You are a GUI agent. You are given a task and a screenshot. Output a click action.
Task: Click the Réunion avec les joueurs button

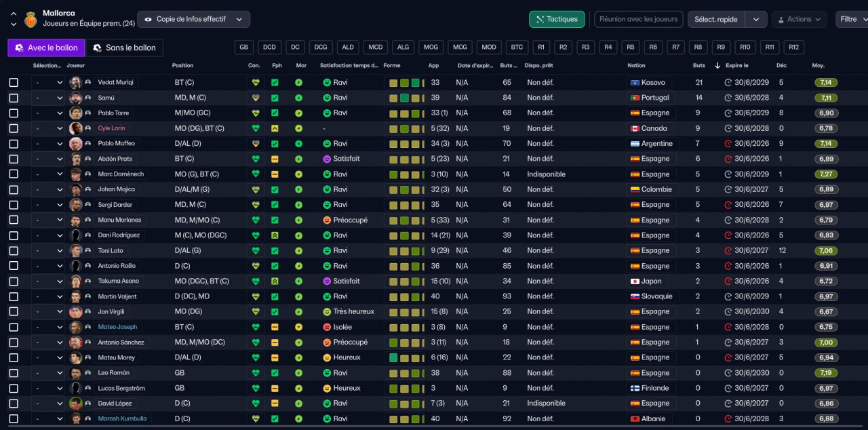tap(638, 19)
